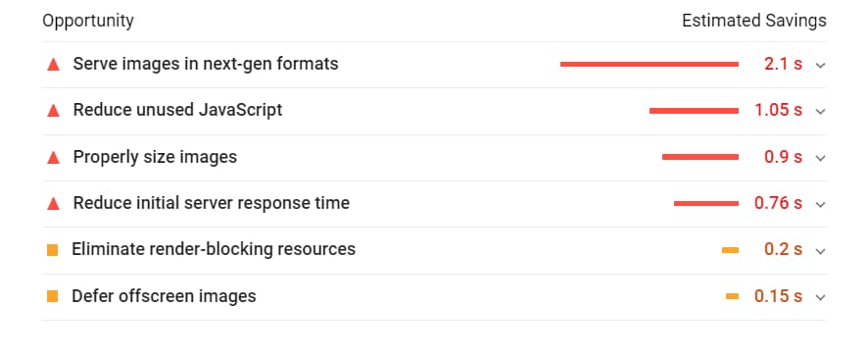Viewport: 868px width, 359px height.
Task: Click the Opportunity column header
Action: click(x=88, y=22)
